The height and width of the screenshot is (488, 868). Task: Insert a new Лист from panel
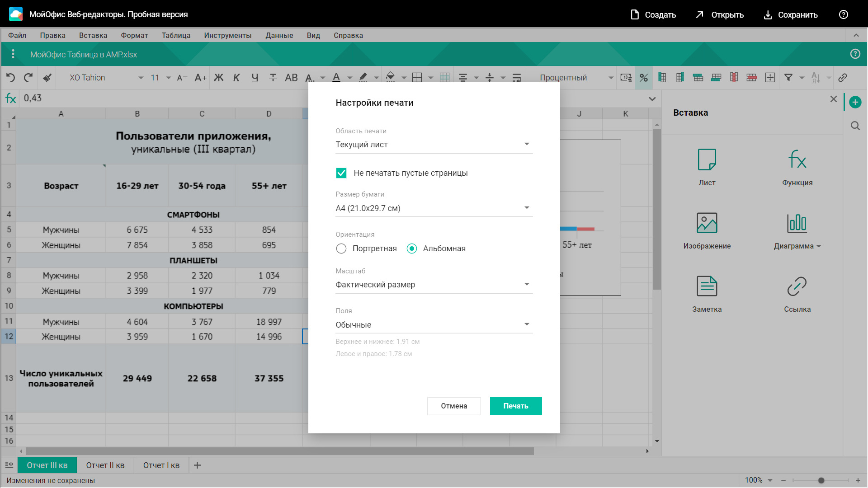(x=707, y=168)
